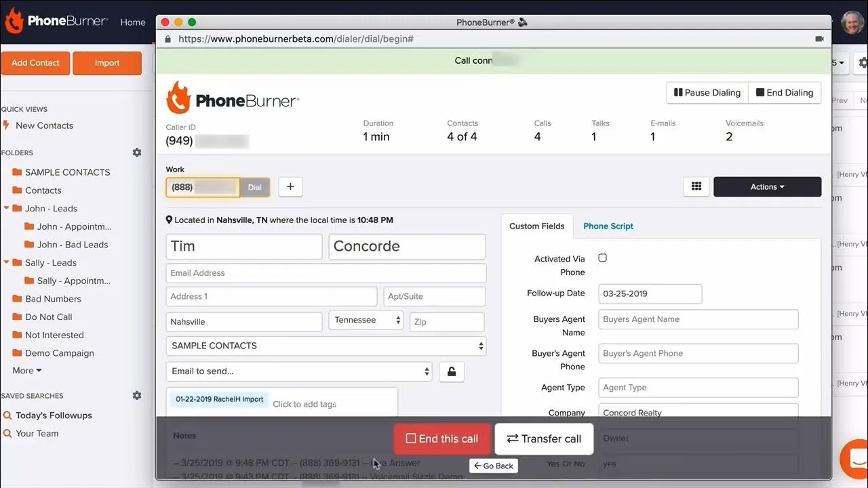Image resolution: width=868 pixels, height=488 pixels.
Task: Click the PhoneBurner flame logo in navbar
Action: click(x=14, y=22)
